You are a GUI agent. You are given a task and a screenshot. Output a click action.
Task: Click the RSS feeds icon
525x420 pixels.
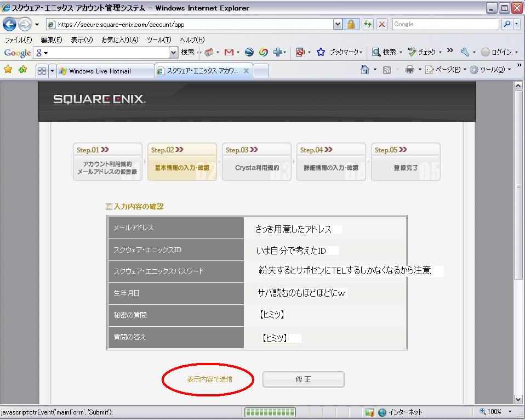[x=387, y=70]
